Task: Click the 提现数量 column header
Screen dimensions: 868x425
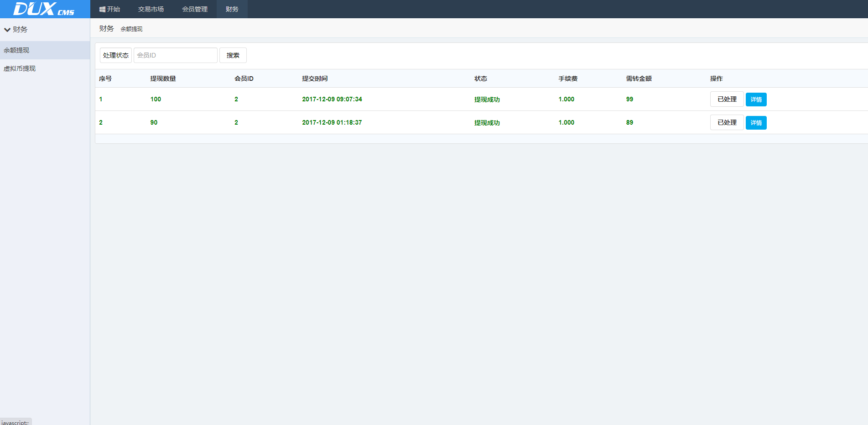Action: pyautogui.click(x=163, y=79)
